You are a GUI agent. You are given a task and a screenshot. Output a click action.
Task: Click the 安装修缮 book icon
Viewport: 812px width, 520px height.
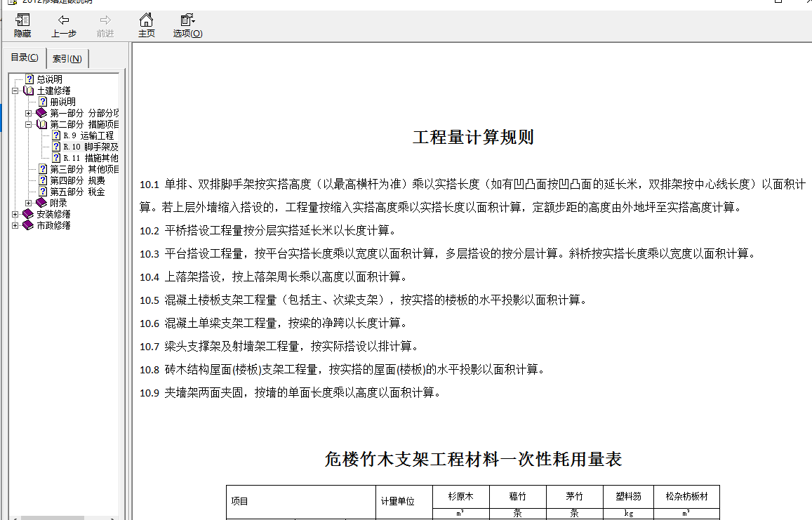point(29,215)
